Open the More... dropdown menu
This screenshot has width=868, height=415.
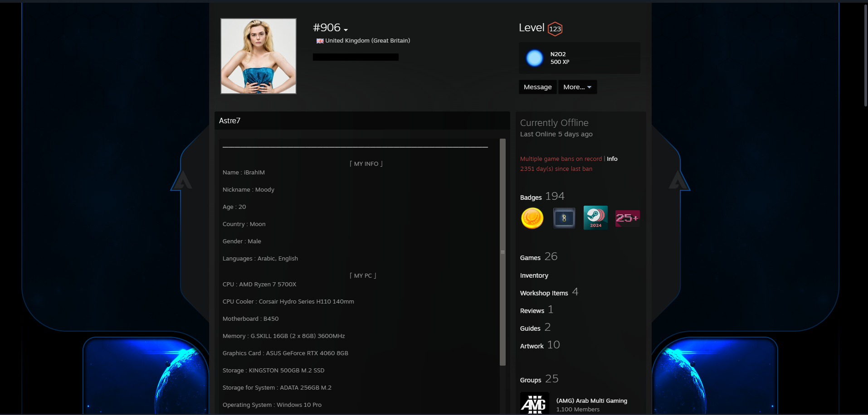tap(577, 87)
